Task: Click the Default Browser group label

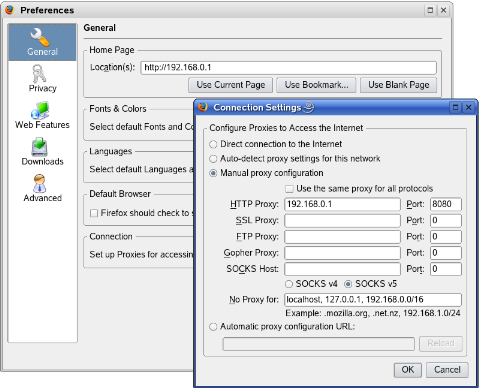Action: click(120, 194)
